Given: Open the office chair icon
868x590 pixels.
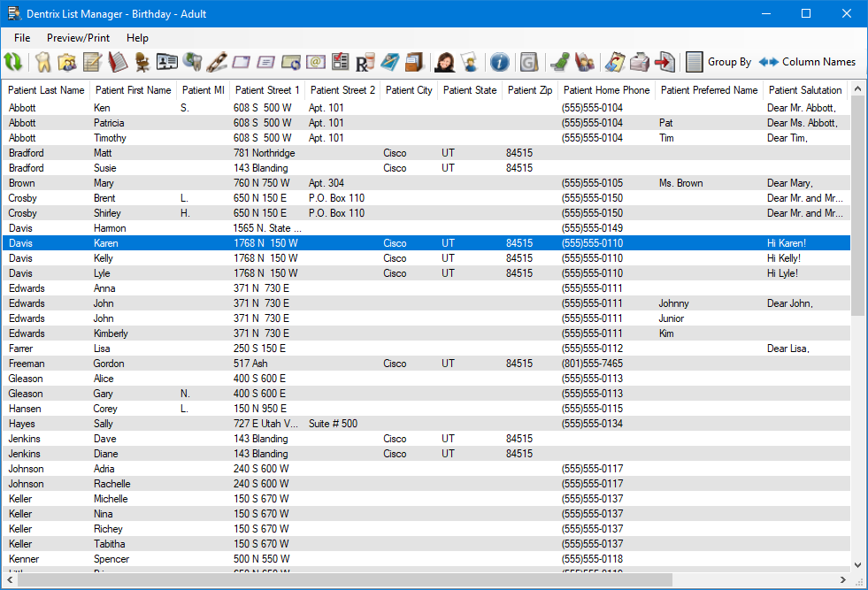Looking at the screenshot, I should [142, 62].
